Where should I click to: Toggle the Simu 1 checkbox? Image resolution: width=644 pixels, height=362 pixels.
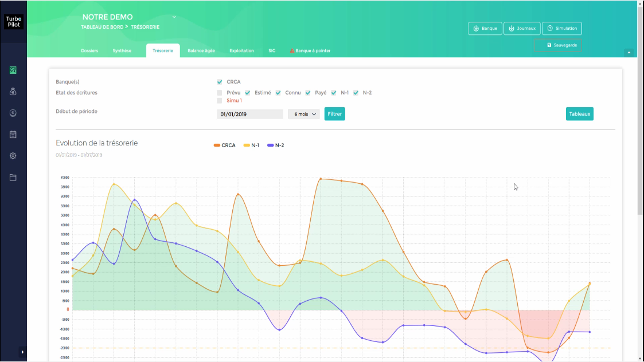[219, 101]
